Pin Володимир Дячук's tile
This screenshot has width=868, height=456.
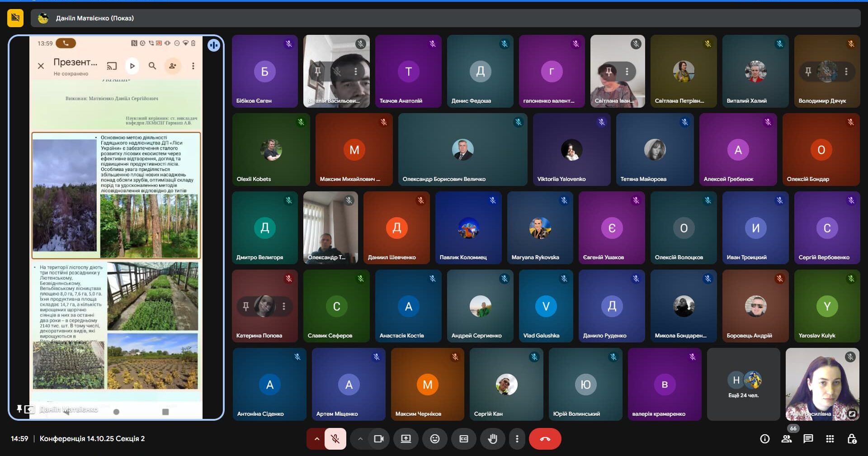pyautogui.click(x=808, y=71)
